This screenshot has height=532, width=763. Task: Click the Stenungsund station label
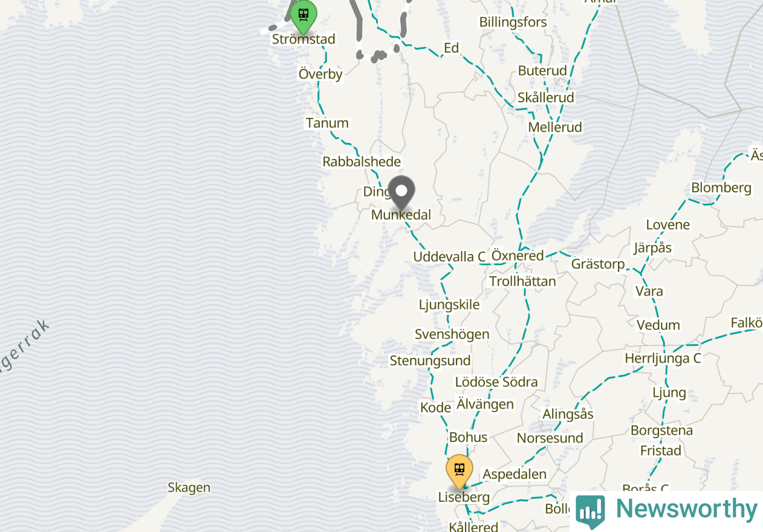pos(430,361)
